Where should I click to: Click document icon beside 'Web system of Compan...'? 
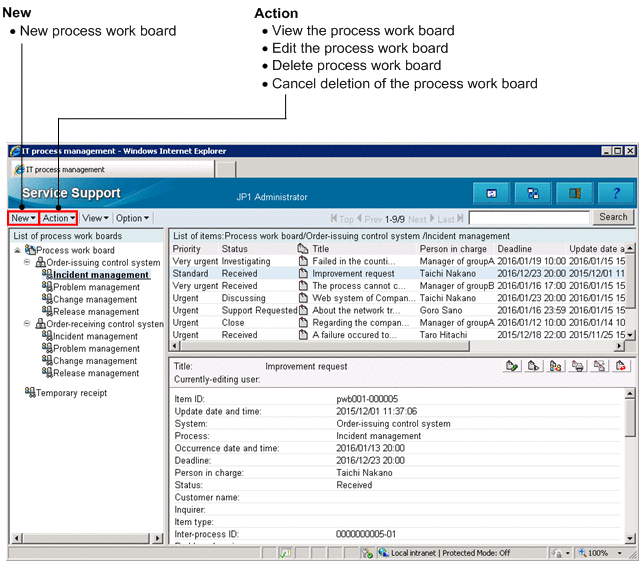click(x=303, y=298)
